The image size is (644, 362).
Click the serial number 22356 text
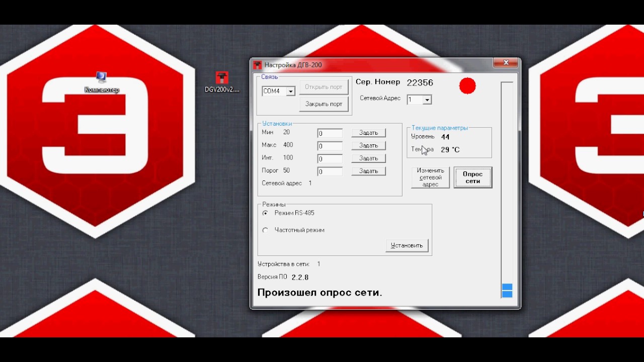420,82
